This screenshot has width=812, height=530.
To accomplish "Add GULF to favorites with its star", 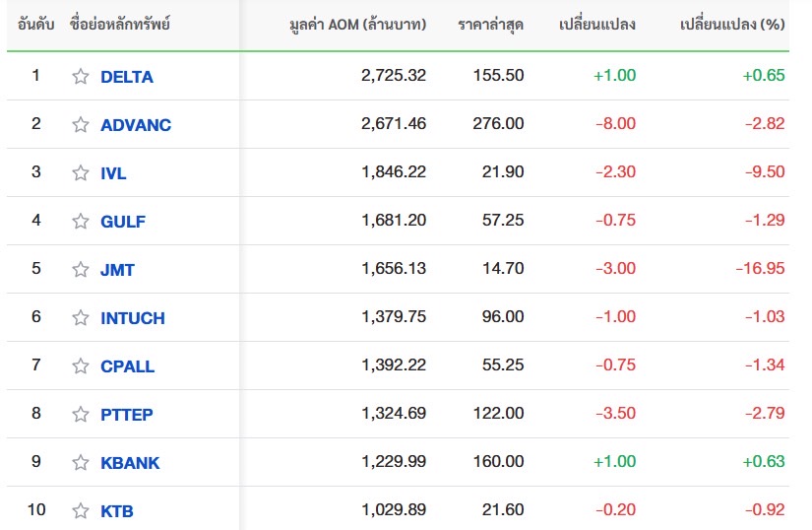I will point(81,222).
